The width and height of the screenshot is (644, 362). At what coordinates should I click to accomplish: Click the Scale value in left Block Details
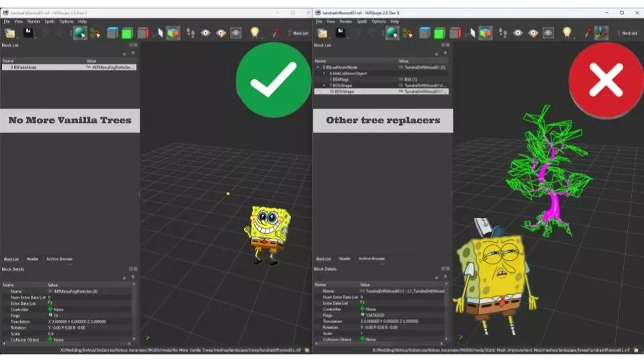tap(51, 334)
